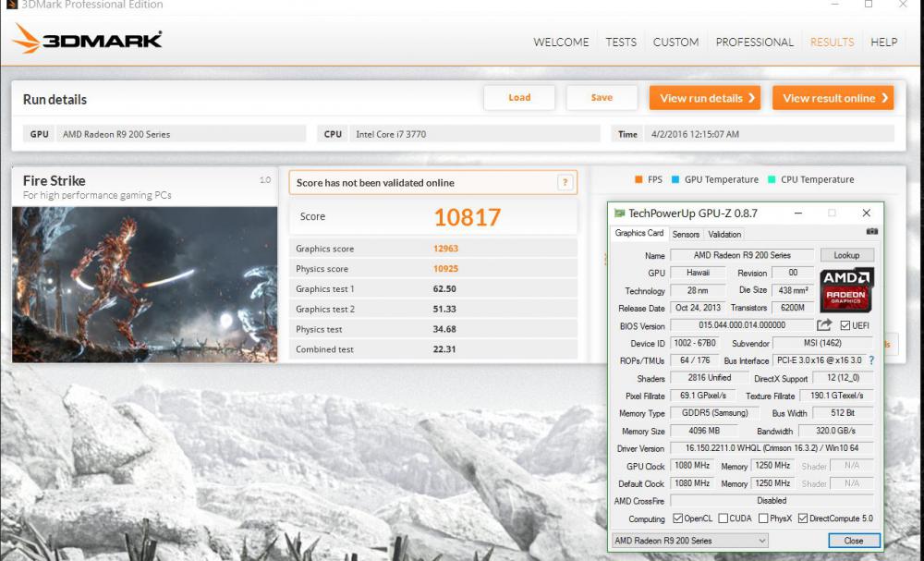The image size is (924, 561).
Task: Click the GPU-Z title bar app icon
Action: pos(619,213)
